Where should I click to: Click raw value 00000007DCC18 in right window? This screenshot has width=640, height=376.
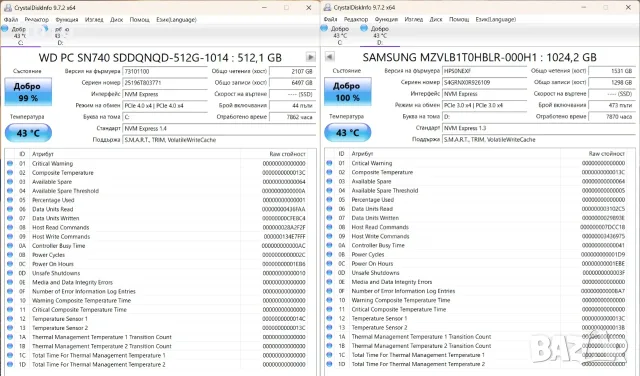[603, 227]
